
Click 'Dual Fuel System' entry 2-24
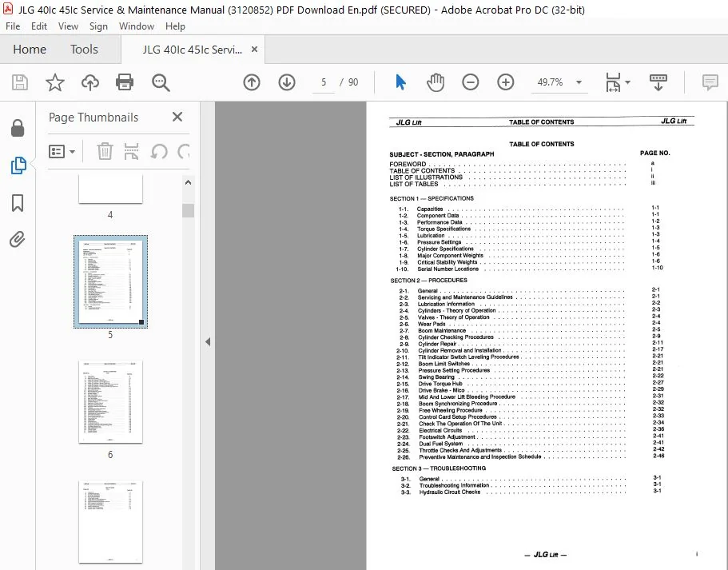(x=440, y=444)
